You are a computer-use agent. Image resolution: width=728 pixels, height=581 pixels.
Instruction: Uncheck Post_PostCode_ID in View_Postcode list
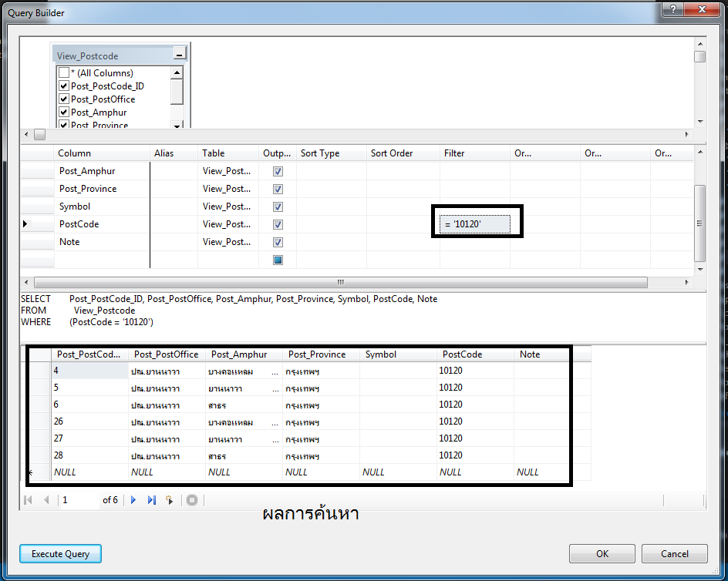[x=64, y=86]
